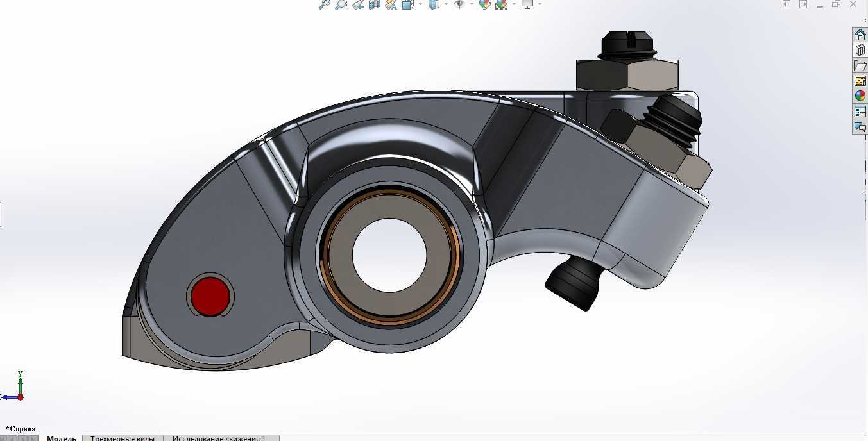Open SOLIDWORKS Resources home tab
Screen dimensions: 868x441
[x=860, y=35]
